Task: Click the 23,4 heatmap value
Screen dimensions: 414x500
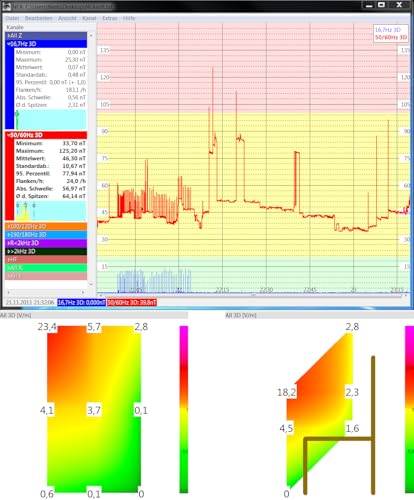Action: click(47, 327)
